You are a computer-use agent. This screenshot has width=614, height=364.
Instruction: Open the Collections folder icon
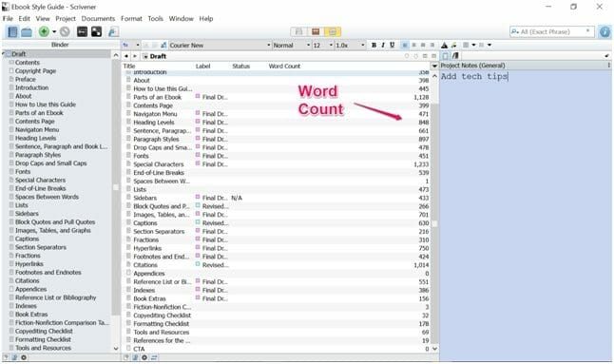click(x=27, y=32)
